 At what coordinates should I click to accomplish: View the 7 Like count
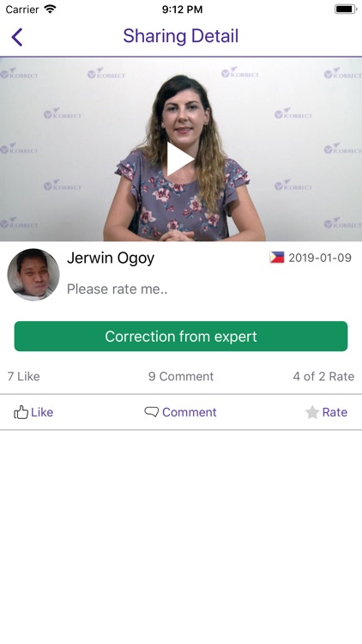click(24, 376)
